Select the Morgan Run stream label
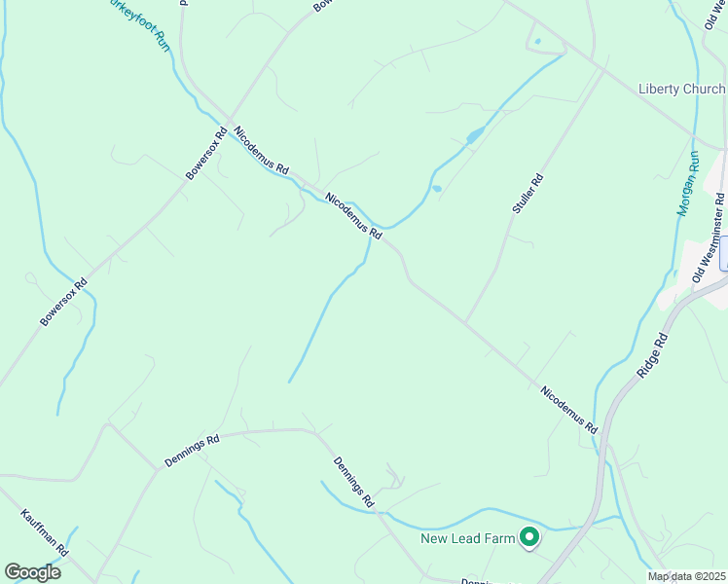This screenshot has height=584, width=728. (688, 183)
